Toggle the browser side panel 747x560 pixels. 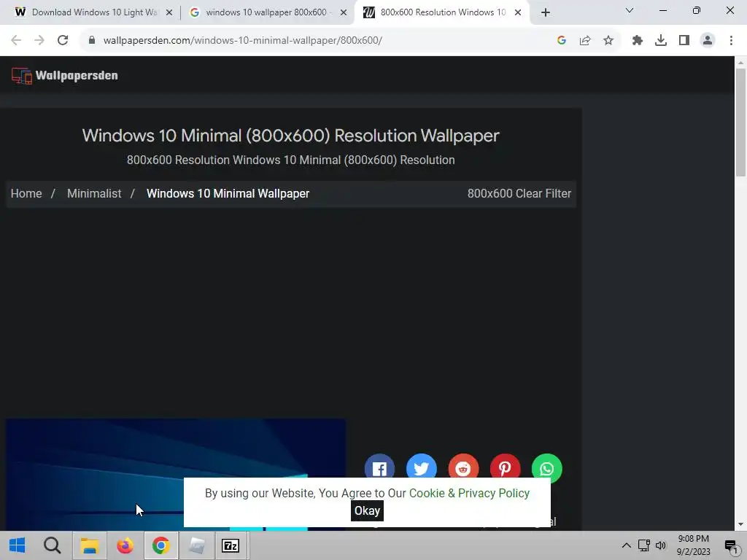684,41
